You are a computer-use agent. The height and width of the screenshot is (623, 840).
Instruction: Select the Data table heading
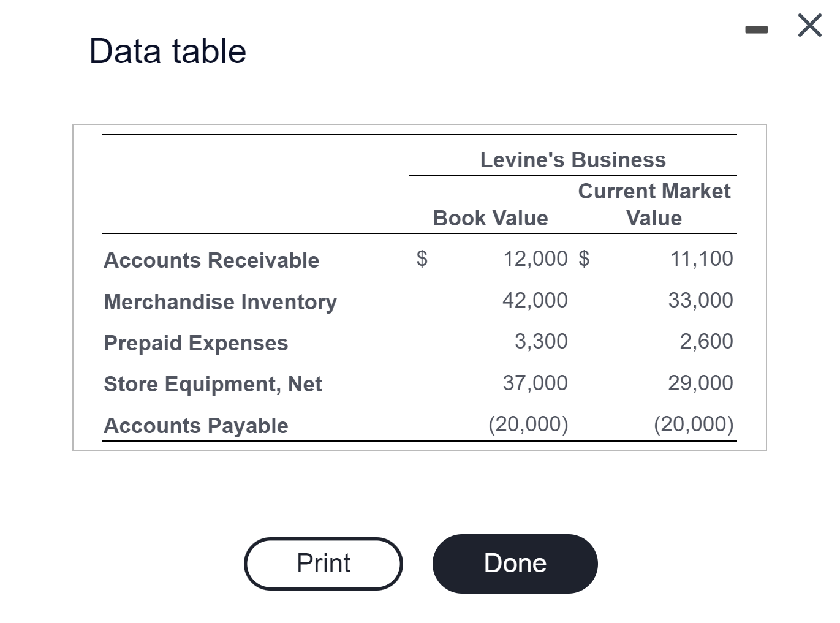coord(167,51)
